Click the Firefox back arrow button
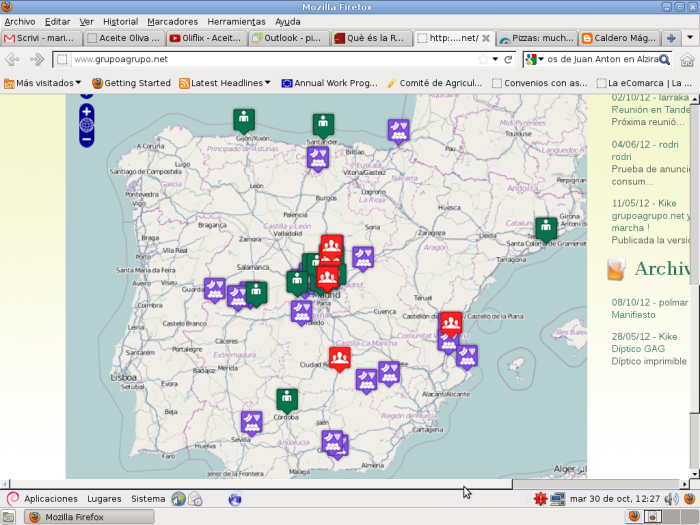700x525 pixels. (12, 59)
